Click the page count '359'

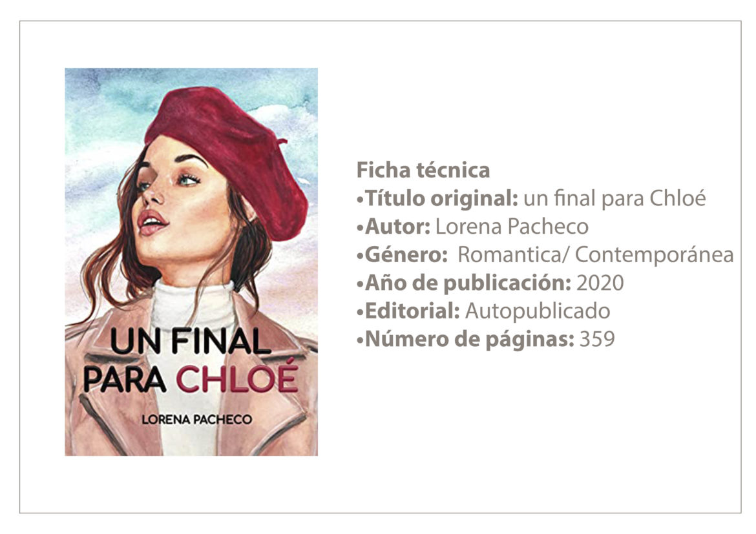point(597,339)
